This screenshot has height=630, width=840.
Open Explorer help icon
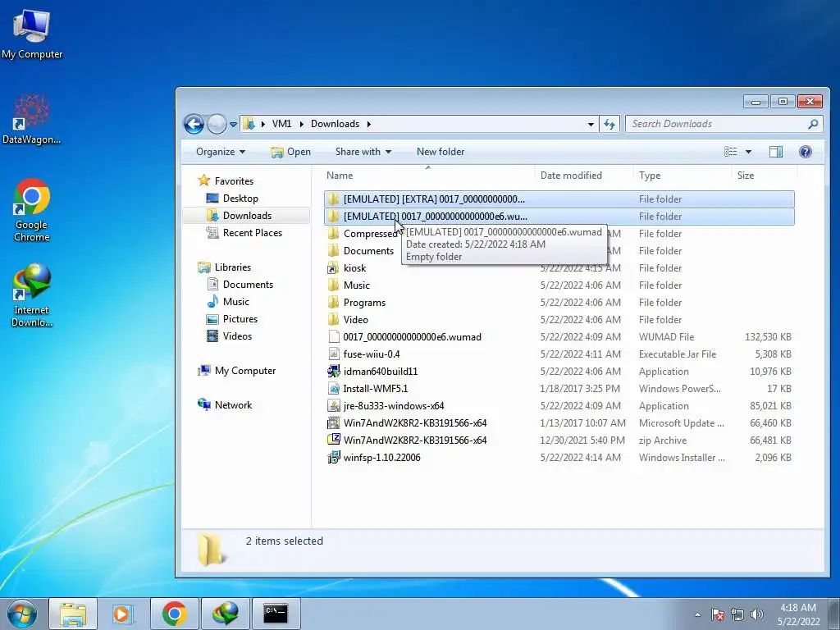click(806, 152)
